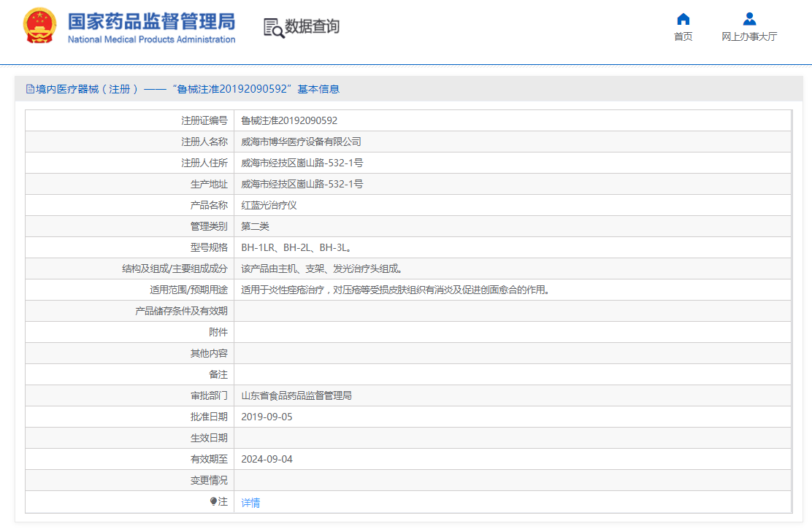812x529 pixels.
Task: Select the 生产地址 address value
Action: click(x=302, y=185)
